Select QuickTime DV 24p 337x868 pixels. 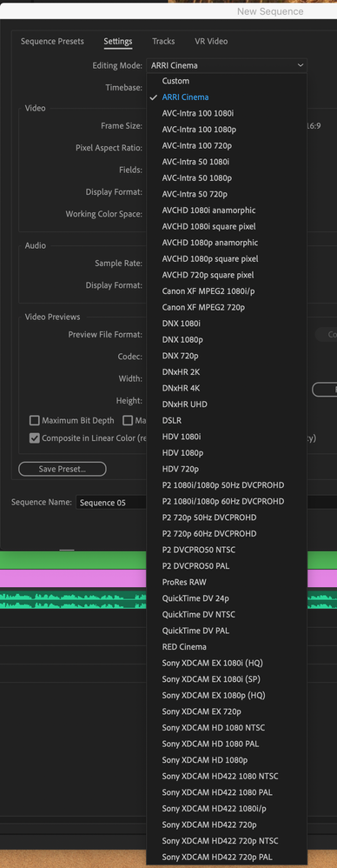227,598
